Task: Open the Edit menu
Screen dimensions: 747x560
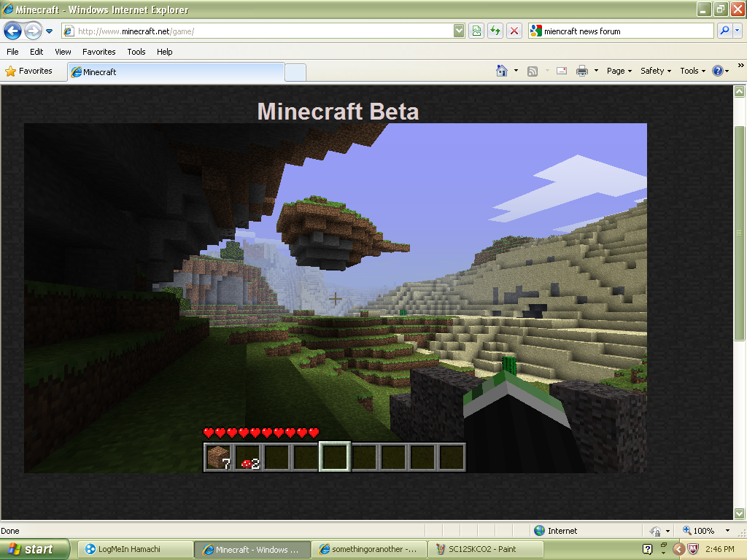Action: tap(36, 52)
